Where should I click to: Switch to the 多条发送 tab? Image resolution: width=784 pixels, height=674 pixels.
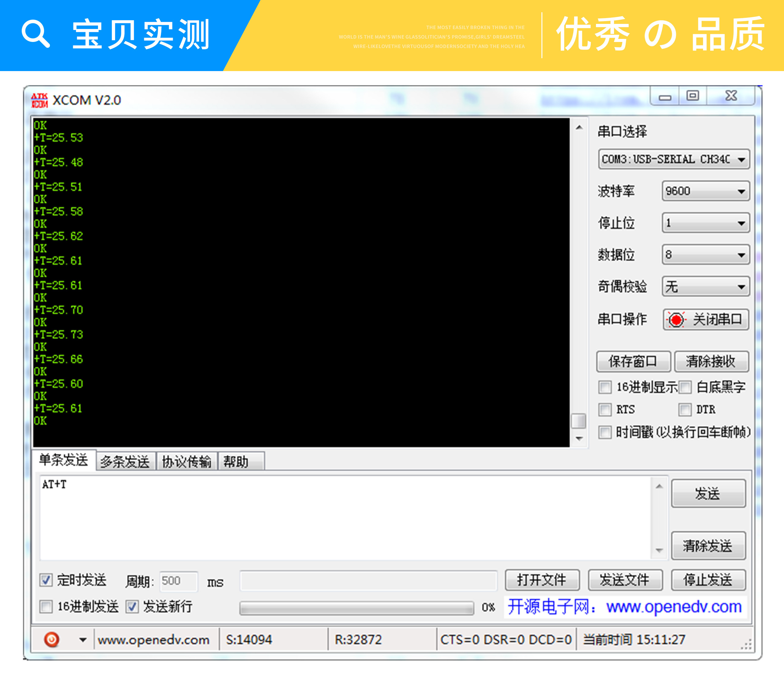pos(126,462)
